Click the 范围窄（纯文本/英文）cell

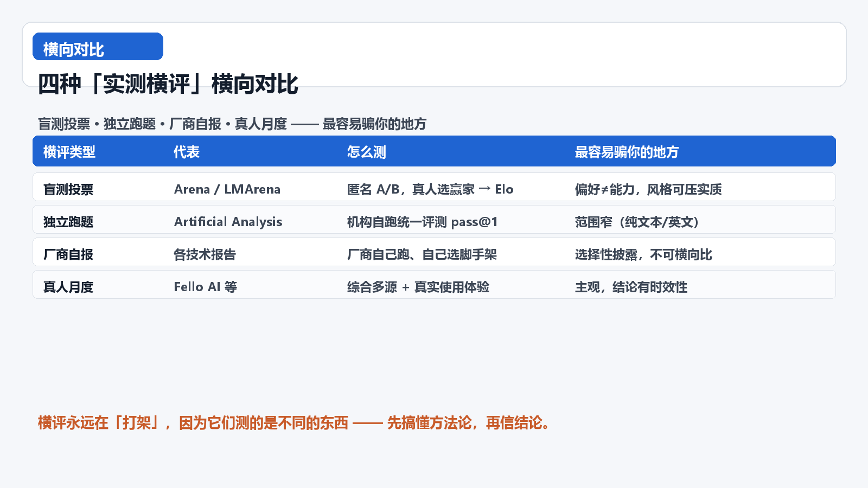(x=637, y=222)
